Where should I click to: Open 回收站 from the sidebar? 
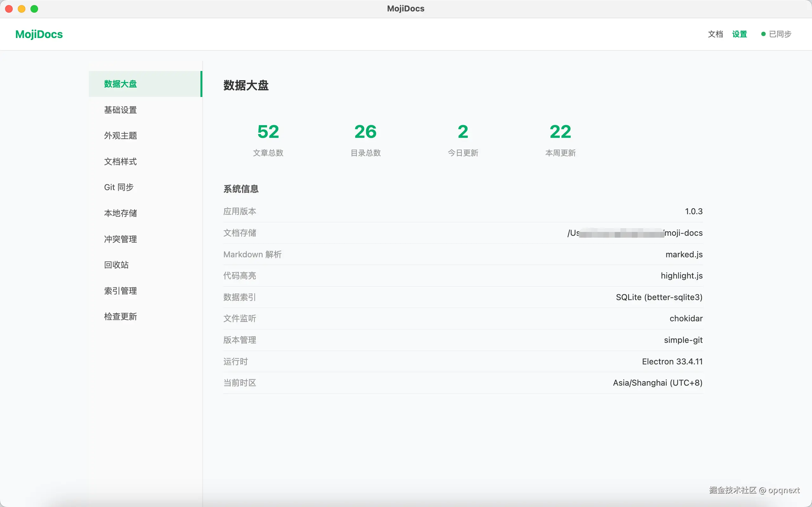coord(116,265)
